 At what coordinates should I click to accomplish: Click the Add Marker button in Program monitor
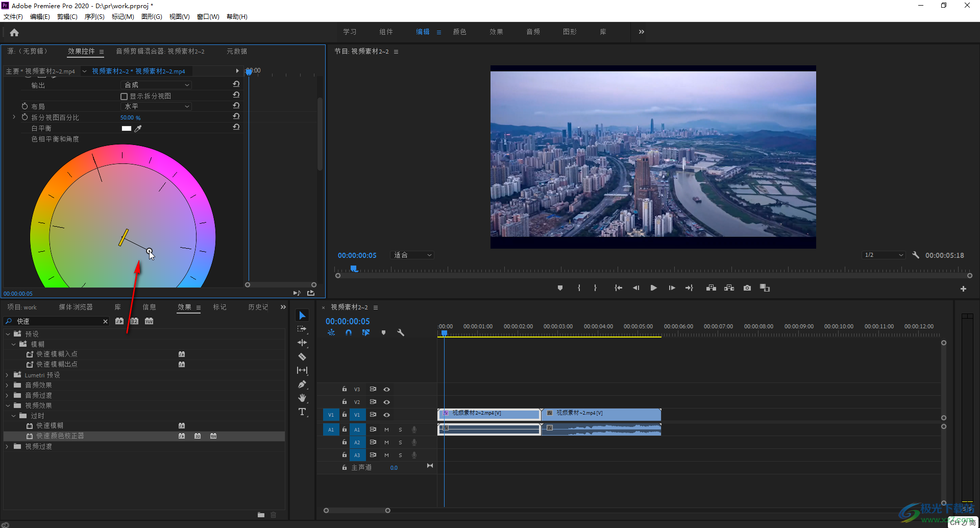click(560, 288)
